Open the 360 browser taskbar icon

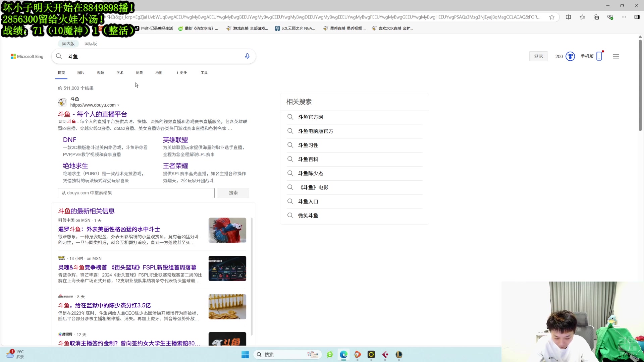coord(330,355)
